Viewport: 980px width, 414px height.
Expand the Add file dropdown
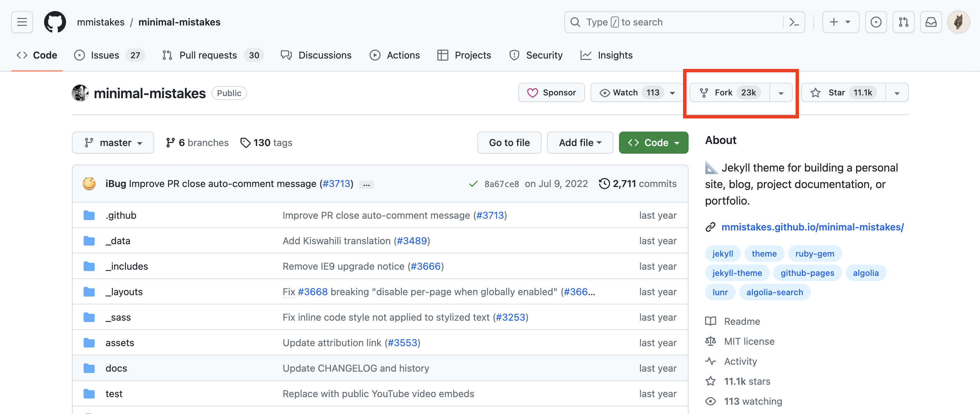point(580,143)
